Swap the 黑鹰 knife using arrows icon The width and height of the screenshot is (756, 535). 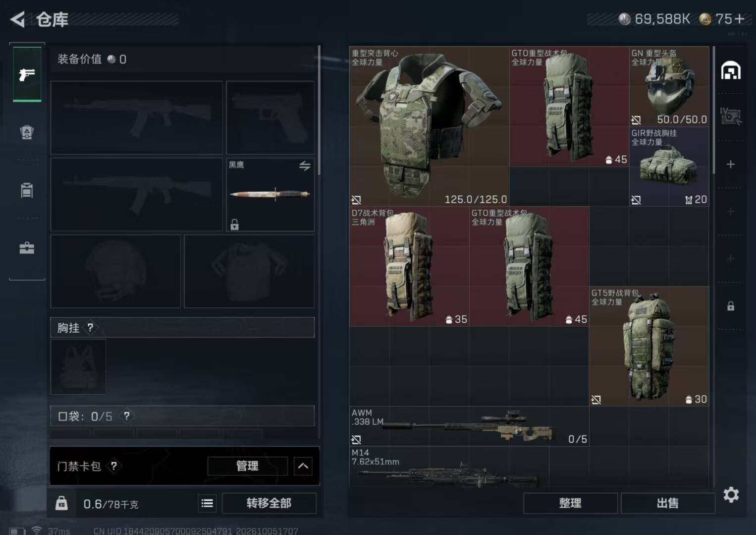coord(305,166)
